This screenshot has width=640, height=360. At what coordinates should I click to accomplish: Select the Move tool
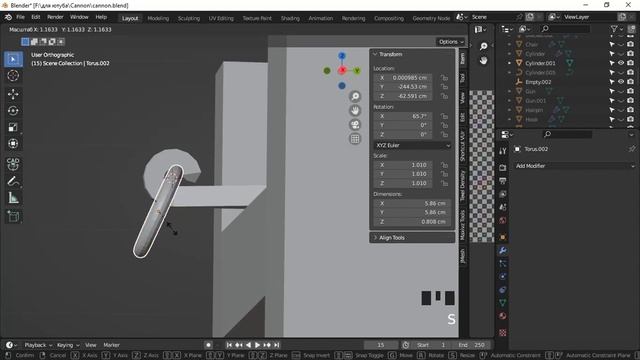[13, 94]
